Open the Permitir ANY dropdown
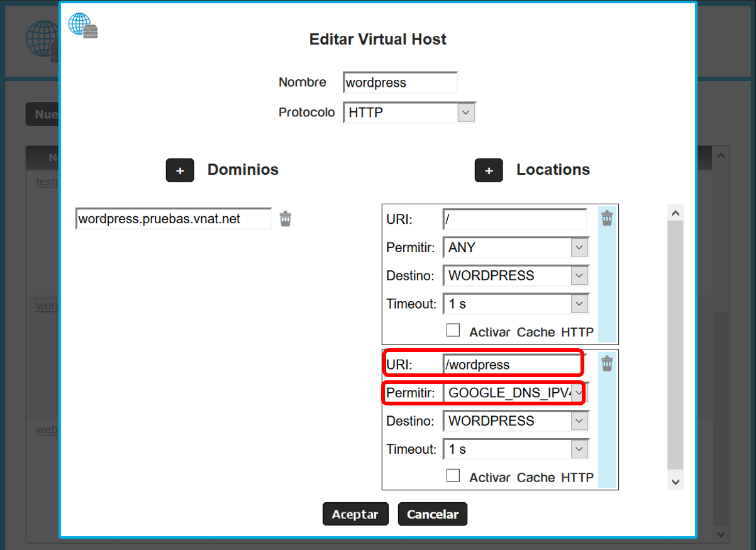 (516, 247)
